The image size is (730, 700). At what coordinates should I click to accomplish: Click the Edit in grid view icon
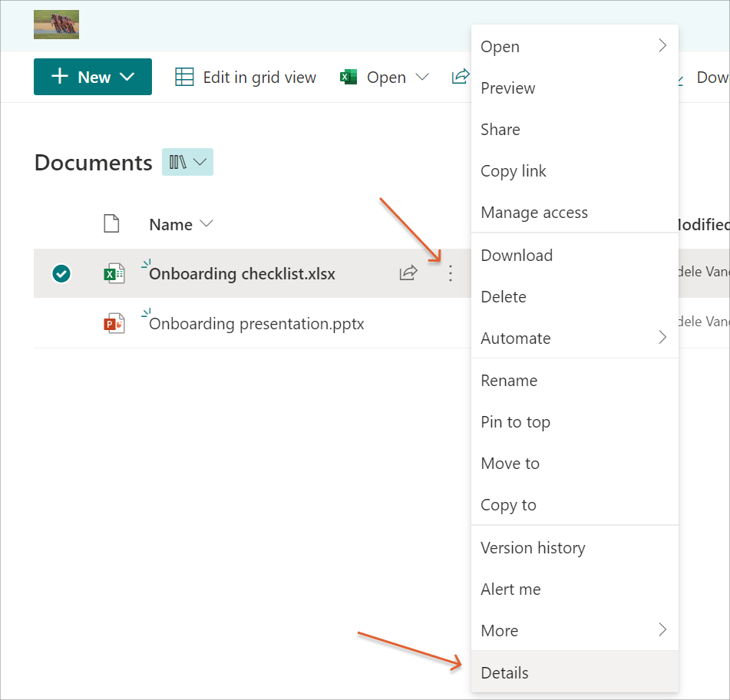(184, 77)
